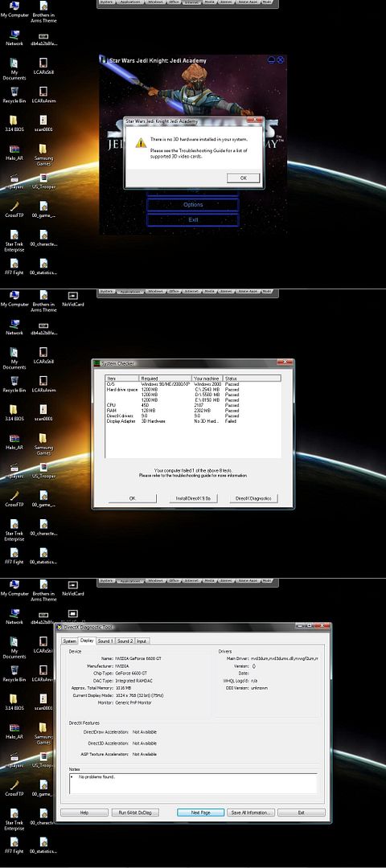The image size is (386, 868).
Task: Open 3.14 BIOS folder beside Jedi Academy error dialog
Action: [14, 125]
